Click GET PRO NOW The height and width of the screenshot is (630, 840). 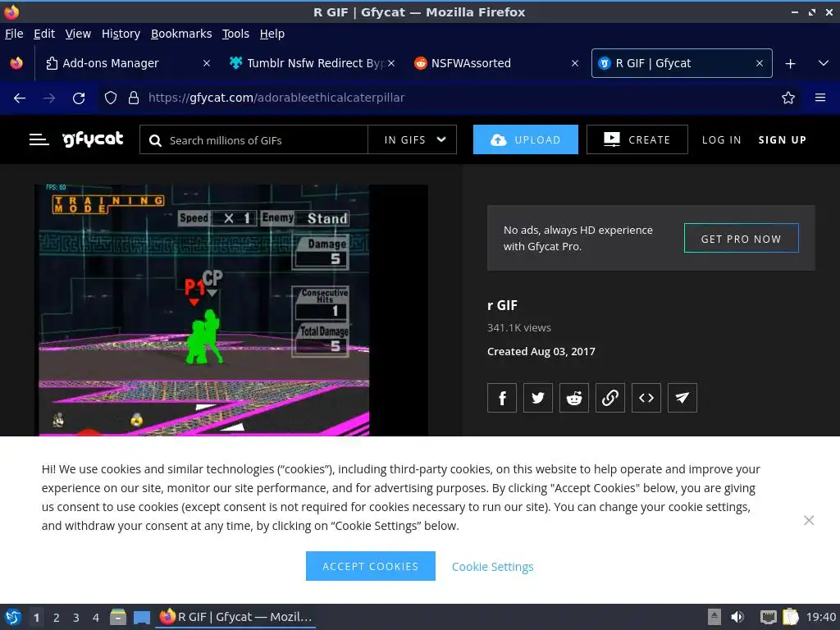(x=742, y=239)
